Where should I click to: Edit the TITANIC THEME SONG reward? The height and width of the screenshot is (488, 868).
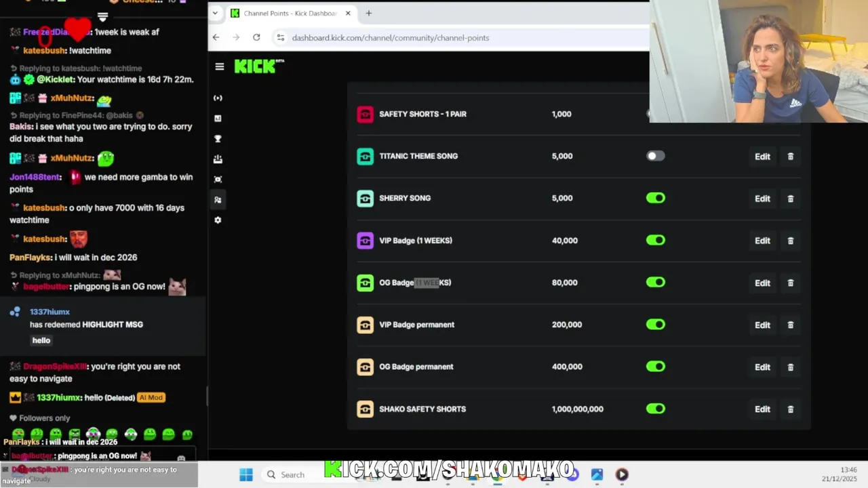pos(762,157)
